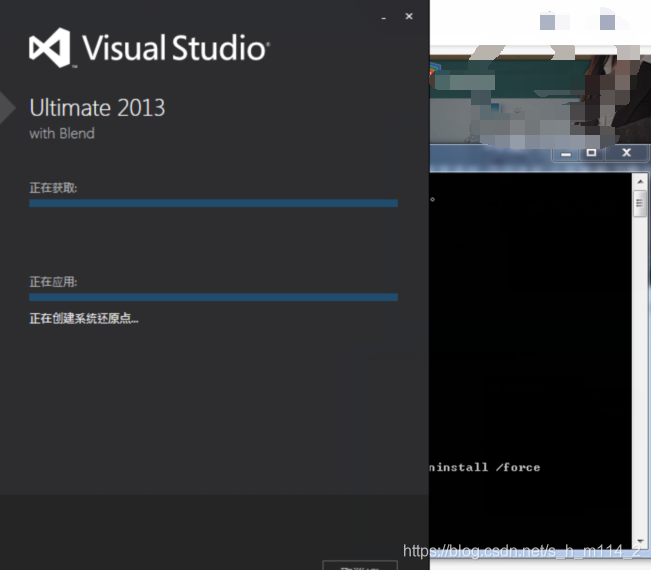Minimize the command prompt window
This screenshot has height=570, width=651.
coord(565,154)
